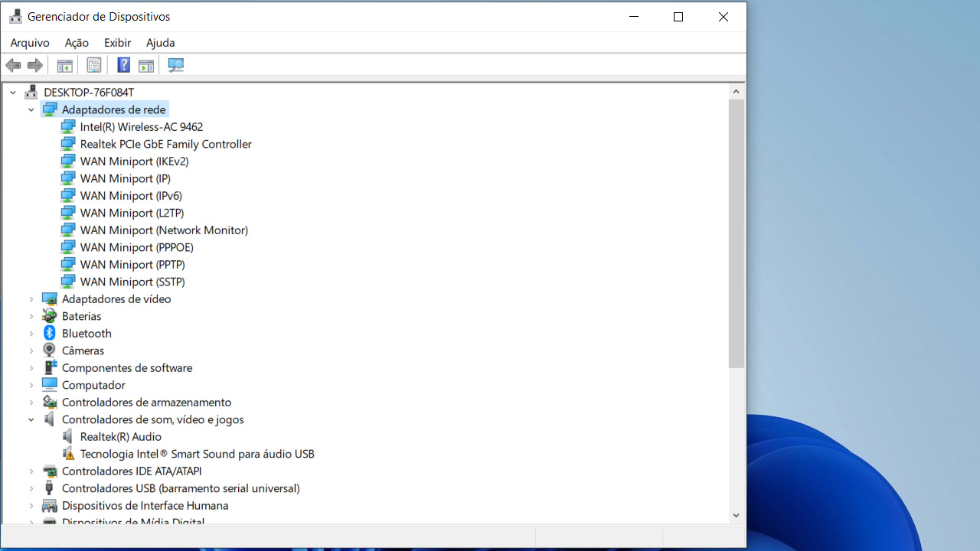
Task: Select WAN Miniport (PPTP) device
Action: click(x=132, y=265)
